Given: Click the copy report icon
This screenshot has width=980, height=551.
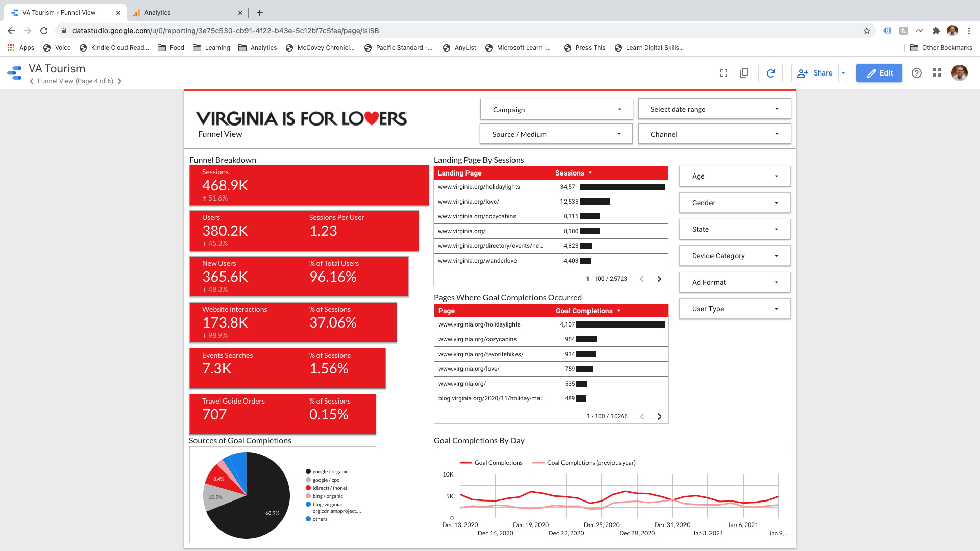Looking at the screenshot, I should [744, 73].
